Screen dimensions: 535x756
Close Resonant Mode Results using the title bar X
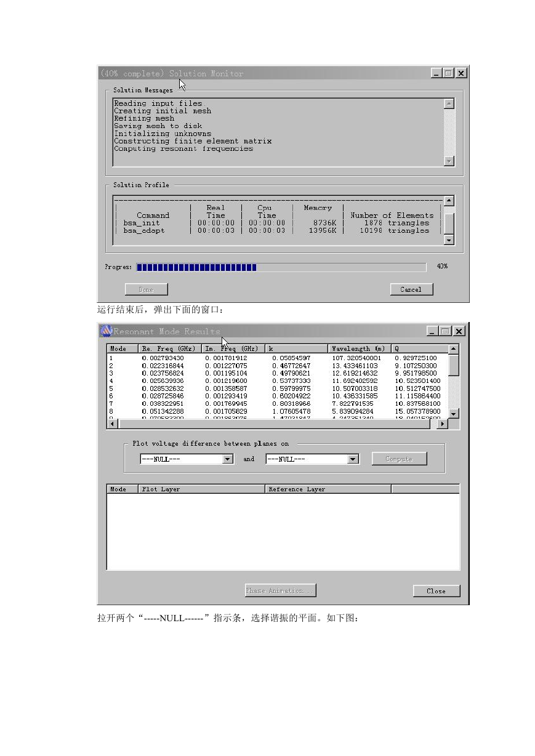[458, 331]
